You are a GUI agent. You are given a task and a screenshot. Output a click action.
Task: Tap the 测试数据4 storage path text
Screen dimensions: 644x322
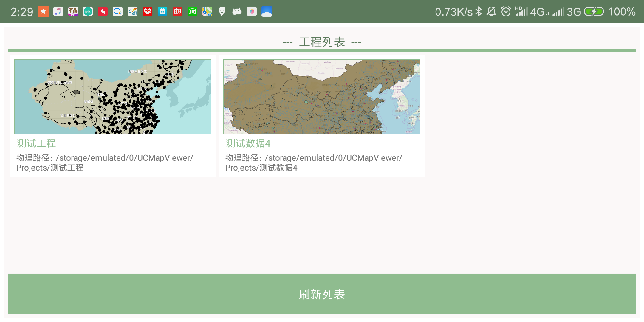(314, 163)
